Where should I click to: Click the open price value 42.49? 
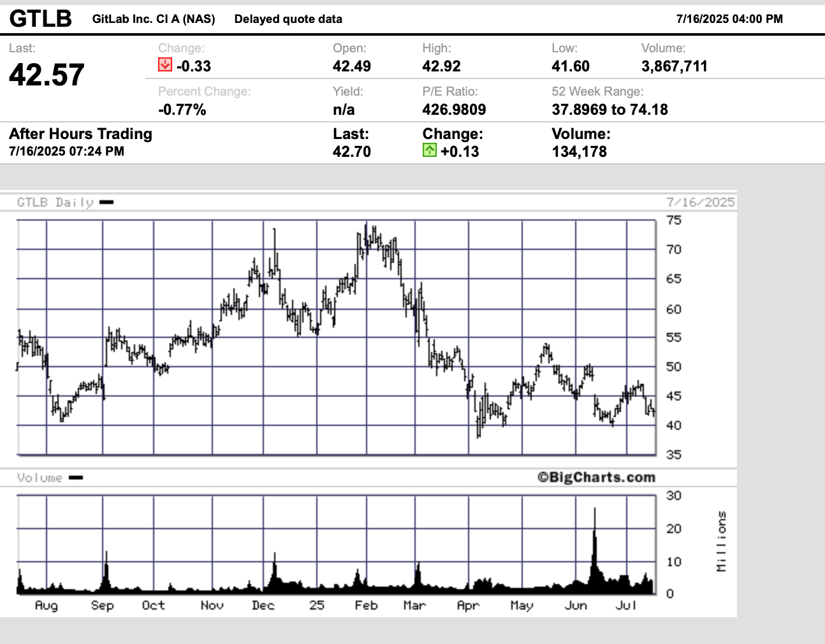point(352,66)
